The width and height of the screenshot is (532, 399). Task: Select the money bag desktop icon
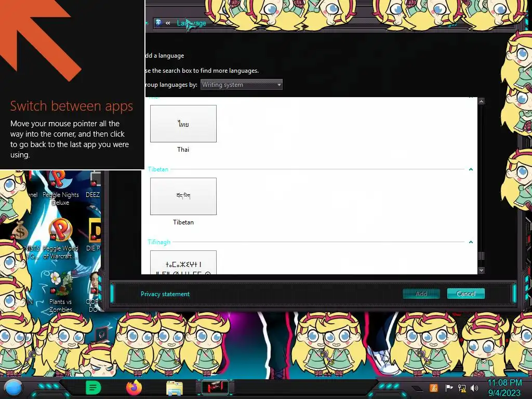20,231
